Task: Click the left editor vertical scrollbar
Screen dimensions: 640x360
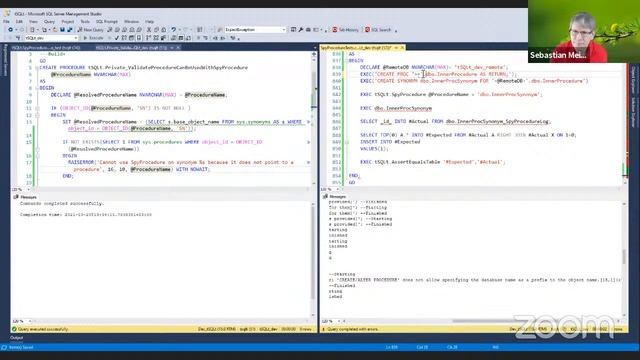Action: [x=314, y=118]
